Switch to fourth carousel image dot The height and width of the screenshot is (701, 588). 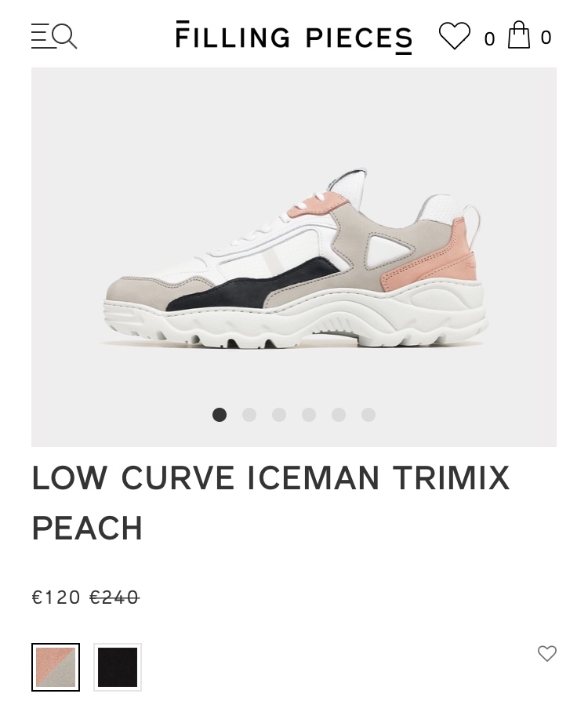tap(309, 415)
